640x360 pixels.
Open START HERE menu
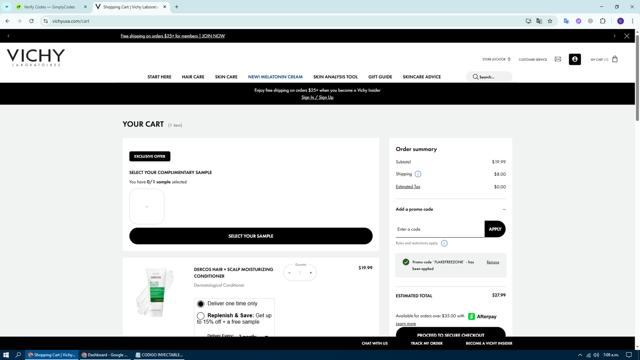click(x=159, y=77)
